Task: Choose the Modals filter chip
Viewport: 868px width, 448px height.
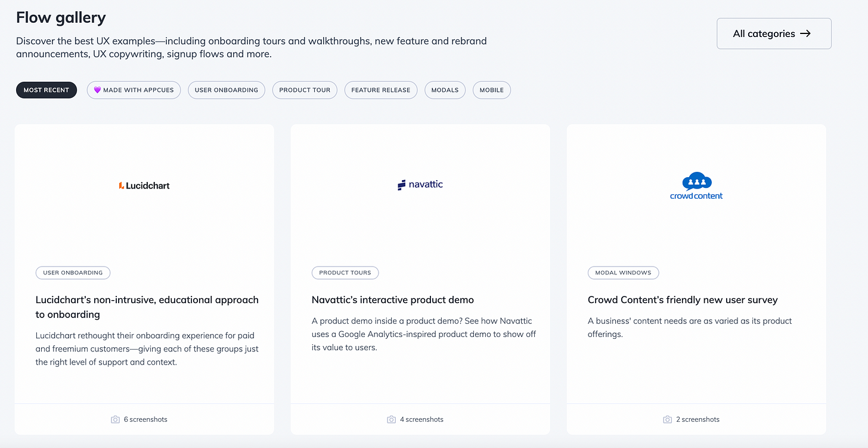Action: (445, 90)
